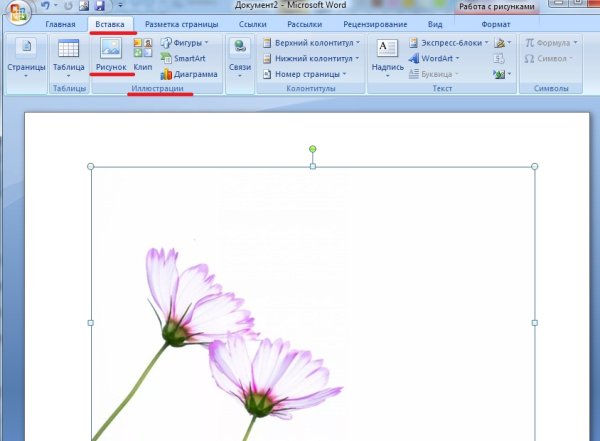The image size is (600, 441).
Task: Switch to the Формат picture tools tab
Action: [x=495, y=23]
